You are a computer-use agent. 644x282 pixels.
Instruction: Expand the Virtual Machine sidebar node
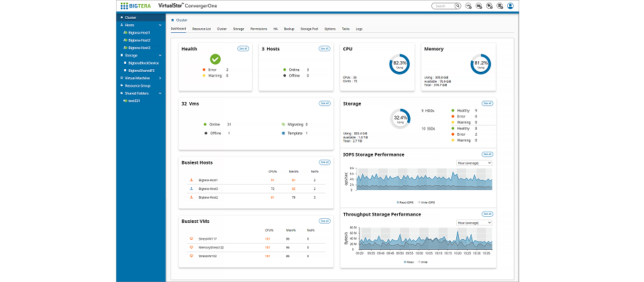pos(160,78)
